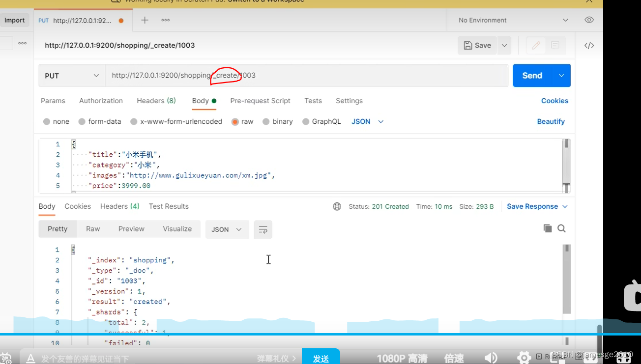Select the binary body radio
Viewport: 641px width, 364px height.
[266, 121]
